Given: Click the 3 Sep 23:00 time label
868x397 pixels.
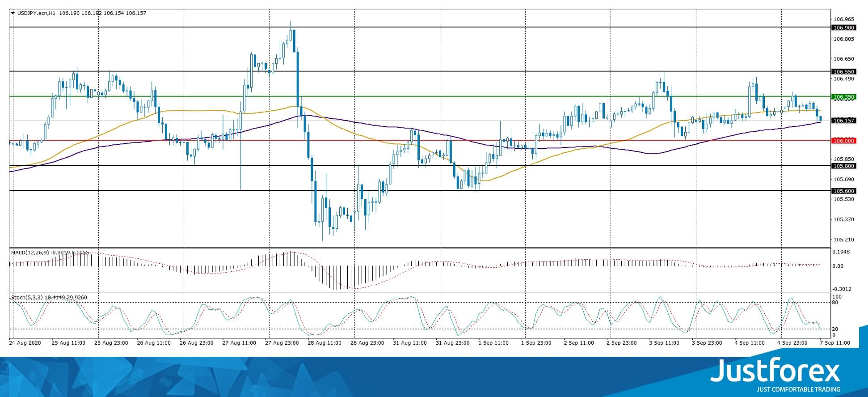Looking at the screenshot, I should pos(707,343).
